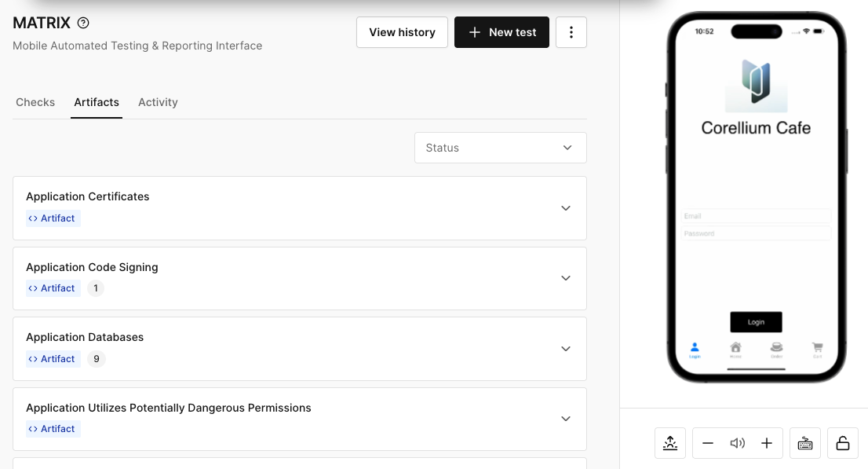The height and width of the screenshot is (469, 868).
Task: Toggle the device keyboard icon
Action: coord(805,443)
